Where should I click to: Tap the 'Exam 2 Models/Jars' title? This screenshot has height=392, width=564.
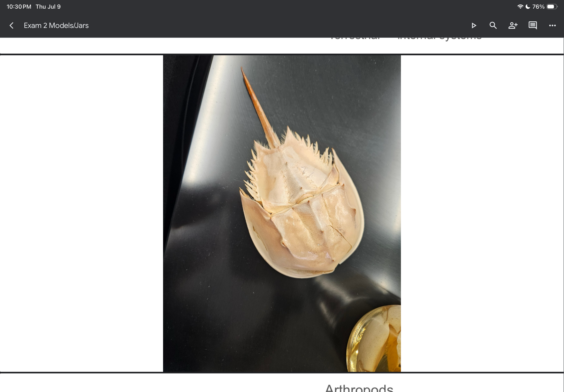click(x=56, y=25)
